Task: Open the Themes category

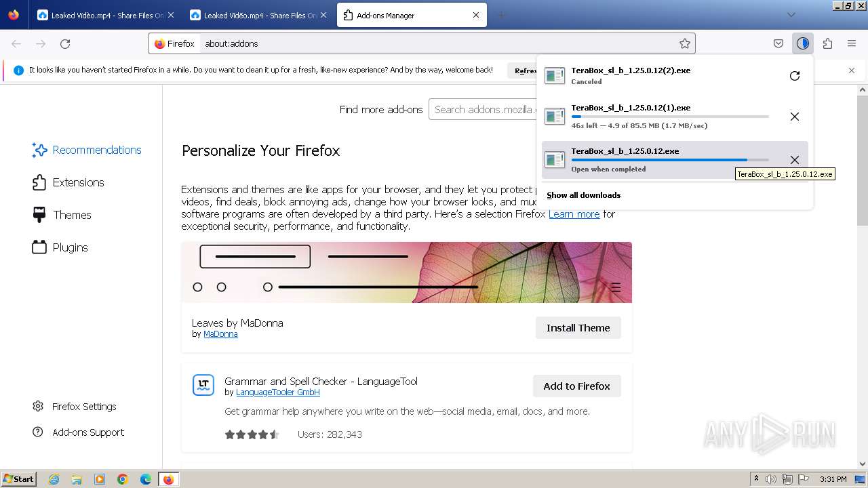Action: 62,215
